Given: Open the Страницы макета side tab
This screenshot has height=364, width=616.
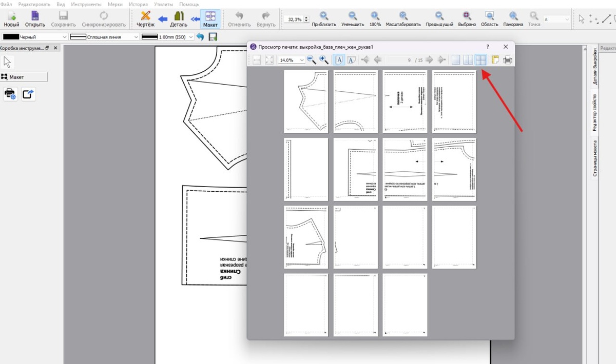Looking at the screenshot, I should coord(595,158).
